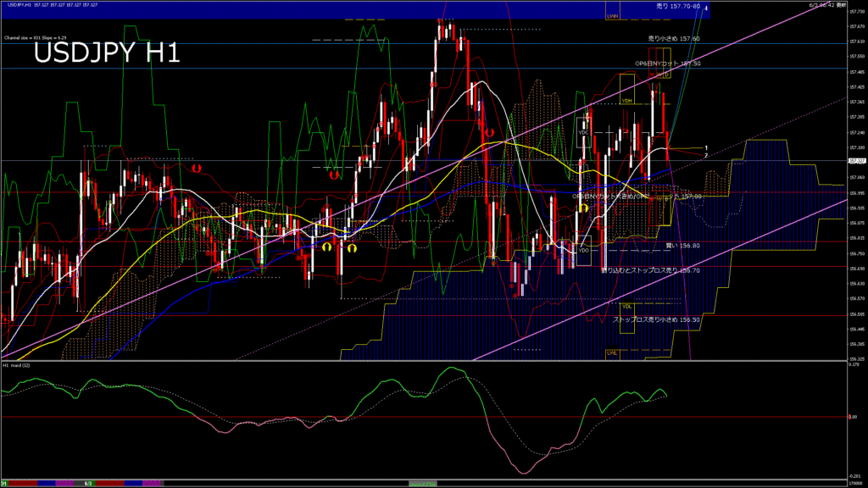This screenshot has height=488, width=868.
Task: Select the 売り小さめ 157.60 label
Action: [674, 39]
